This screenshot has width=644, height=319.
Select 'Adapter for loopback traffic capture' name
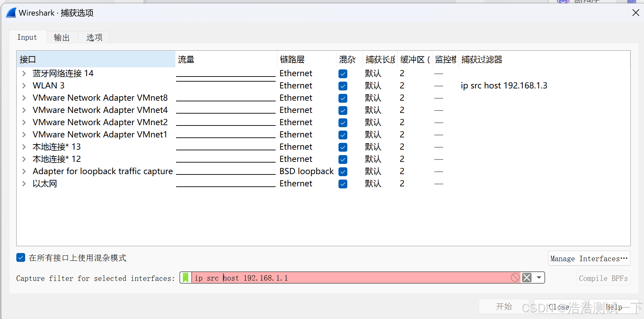(103, 171)
